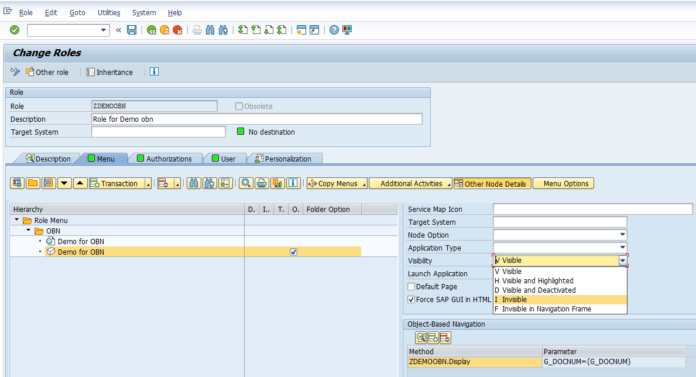Click the red Cancel icon
This screenshot has height=377, width=696.
point(178,30)
